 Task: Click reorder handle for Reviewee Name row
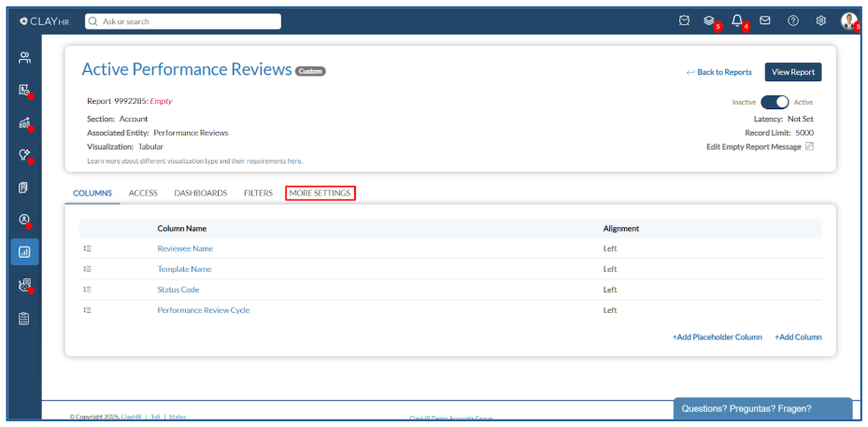(x=87, y=249)
